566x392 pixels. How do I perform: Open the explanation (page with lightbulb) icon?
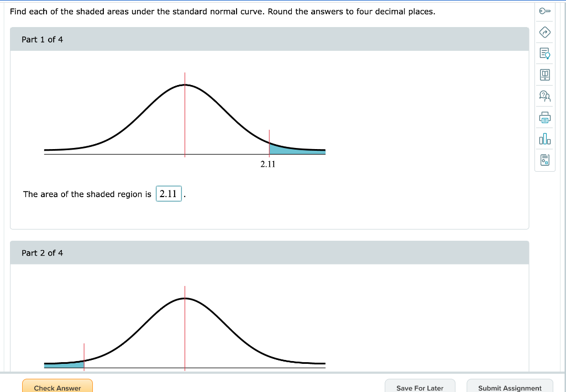[544, 54]
